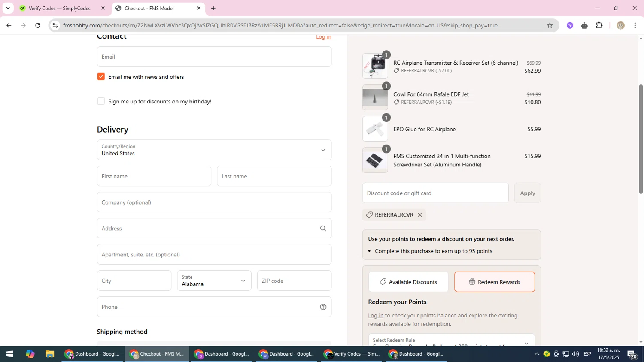Screen dimensions: 644x362
Task: Bookmark this checkout page with the star
Action: pyautogui.click(x=550, y=25)
